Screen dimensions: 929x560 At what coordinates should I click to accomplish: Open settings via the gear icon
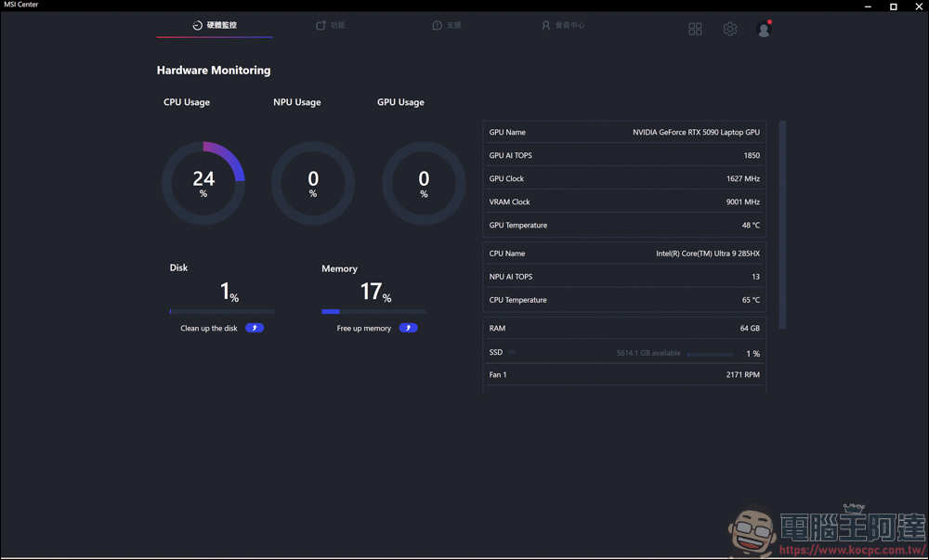(730, 30)
